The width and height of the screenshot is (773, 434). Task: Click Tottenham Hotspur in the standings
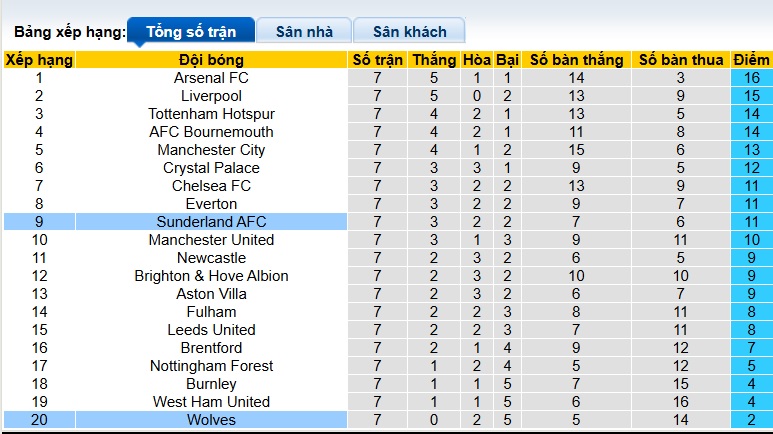coord(211,114)
